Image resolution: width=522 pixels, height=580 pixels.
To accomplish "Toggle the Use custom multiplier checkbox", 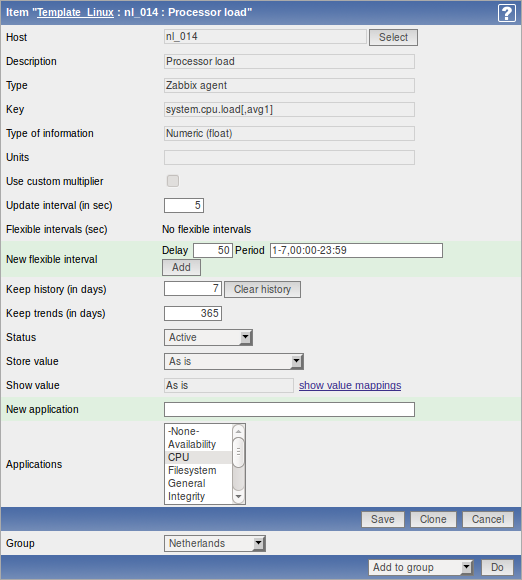I will (x=173, y=181).
